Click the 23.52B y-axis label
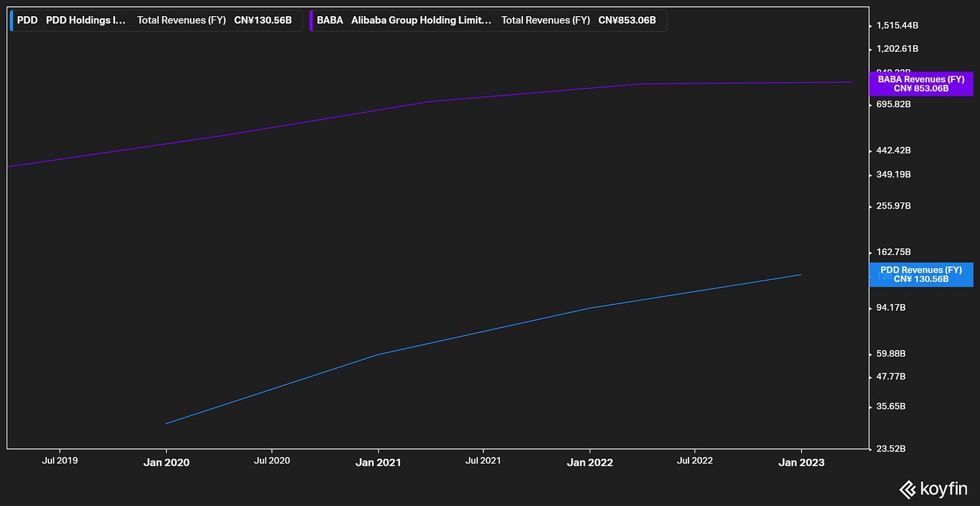The image size is (980, 506). tap(890, 449)
